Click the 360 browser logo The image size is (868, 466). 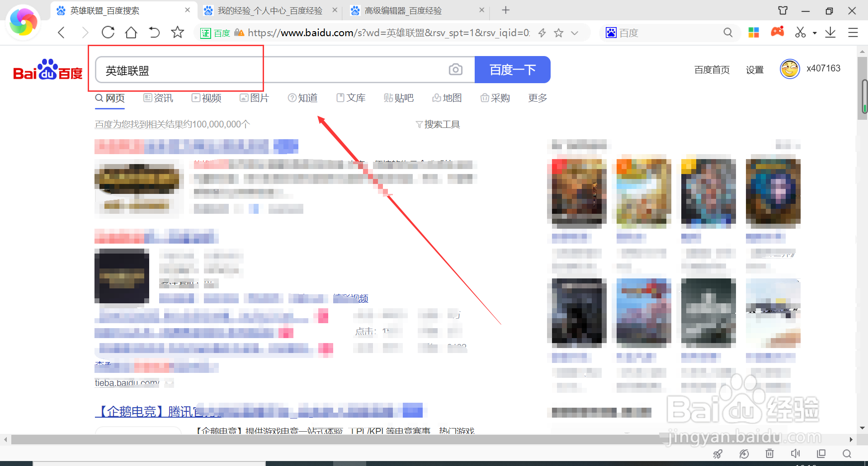point(24,22)
